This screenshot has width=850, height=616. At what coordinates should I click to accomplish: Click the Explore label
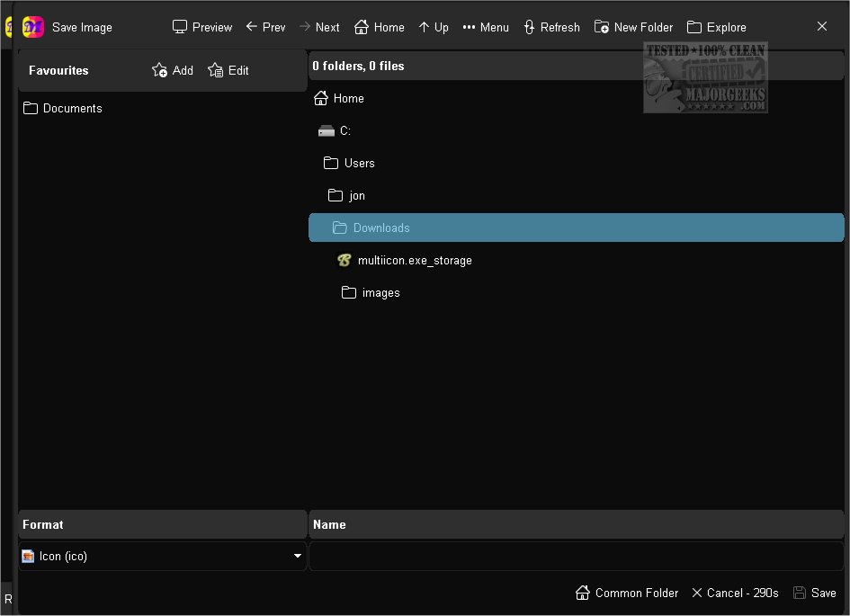[x=727, y=27]
